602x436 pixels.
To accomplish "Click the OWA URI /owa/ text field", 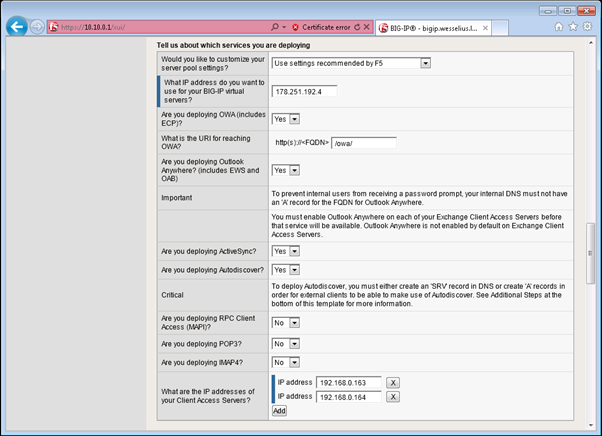I will pyautogui.click(x=364, y=142).
